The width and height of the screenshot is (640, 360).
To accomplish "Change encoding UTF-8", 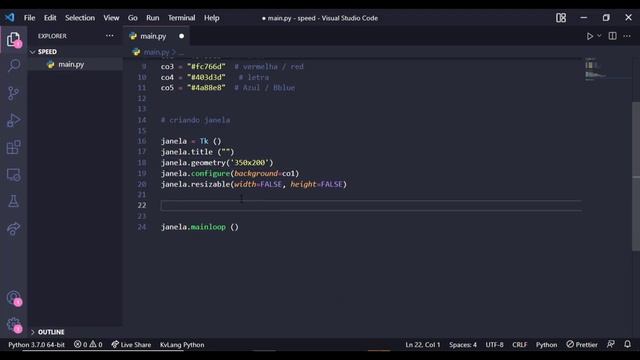I will click(x=494, y=344).
